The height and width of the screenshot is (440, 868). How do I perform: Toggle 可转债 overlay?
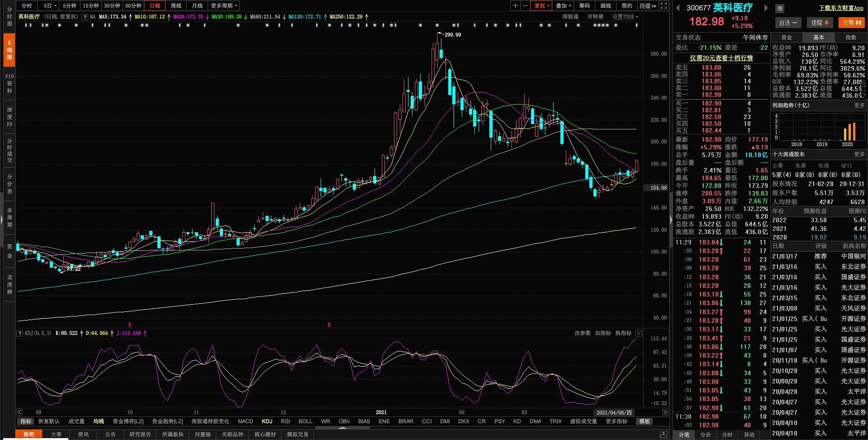point(595,17)
